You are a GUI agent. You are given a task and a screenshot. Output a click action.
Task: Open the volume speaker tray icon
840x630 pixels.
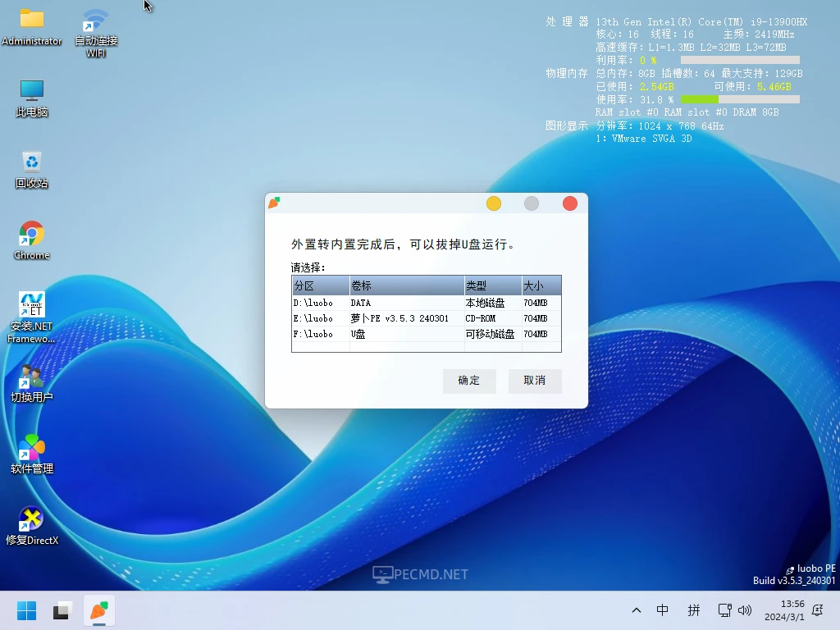pyautogui.click(x=745, y=610)
